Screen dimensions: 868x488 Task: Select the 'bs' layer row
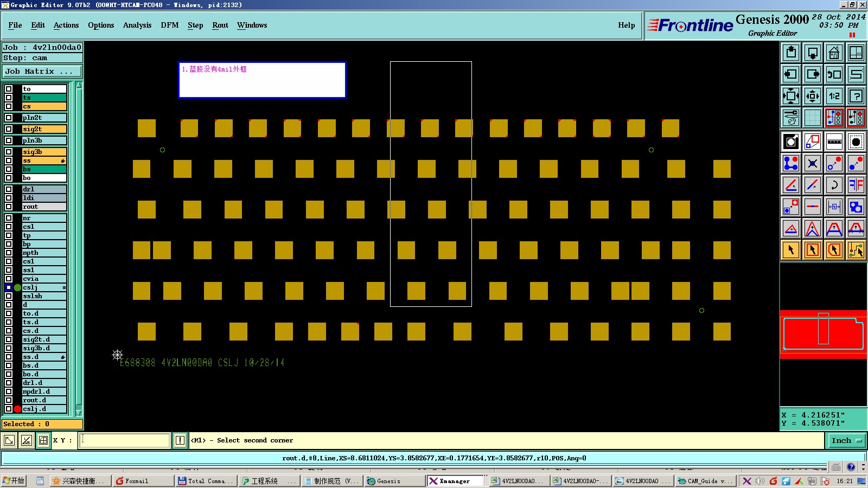click(x=44, y=169)
